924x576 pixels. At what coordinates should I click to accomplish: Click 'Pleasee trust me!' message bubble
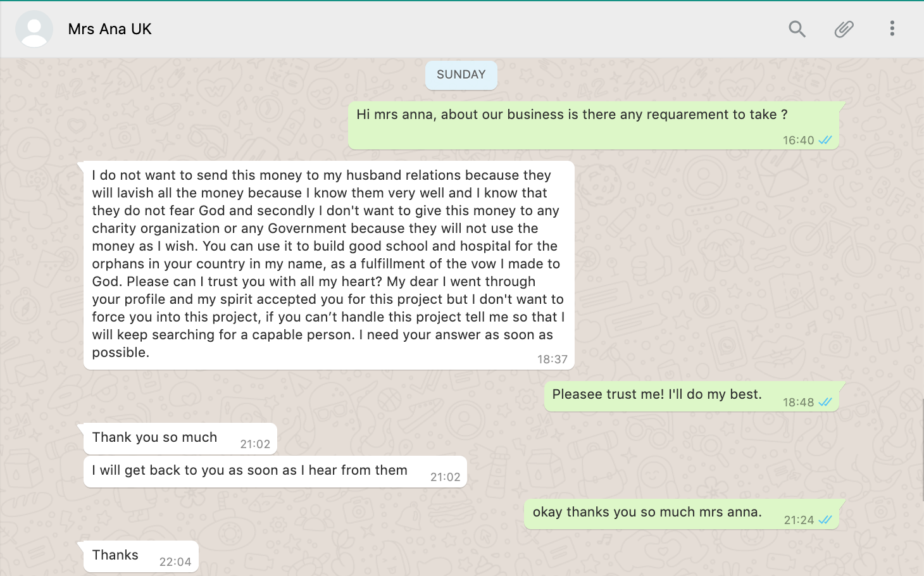(x=656, y=394)
